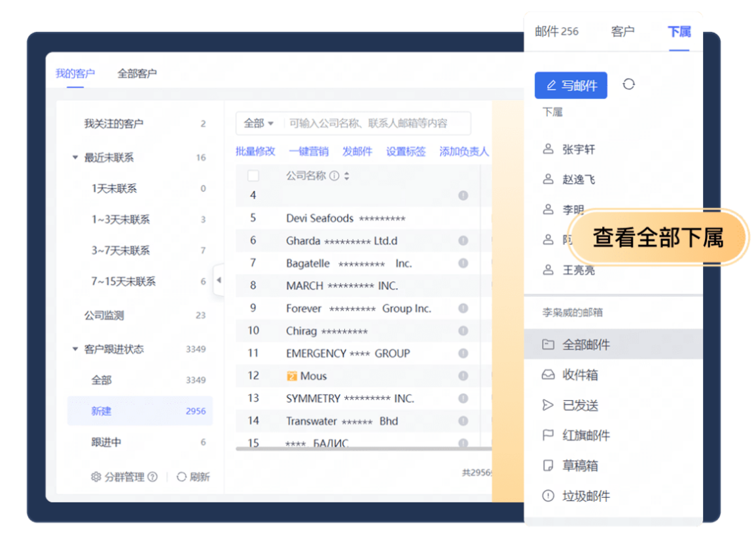
Task: Click info dot on EMERGENCY GROUP row
Action: pos(463,353)
